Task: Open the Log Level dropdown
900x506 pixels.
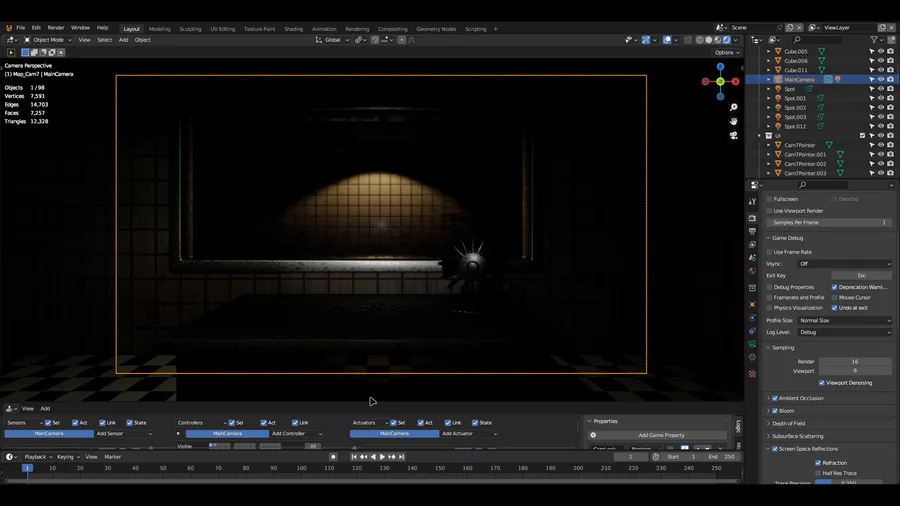Action: pos(844,332)
